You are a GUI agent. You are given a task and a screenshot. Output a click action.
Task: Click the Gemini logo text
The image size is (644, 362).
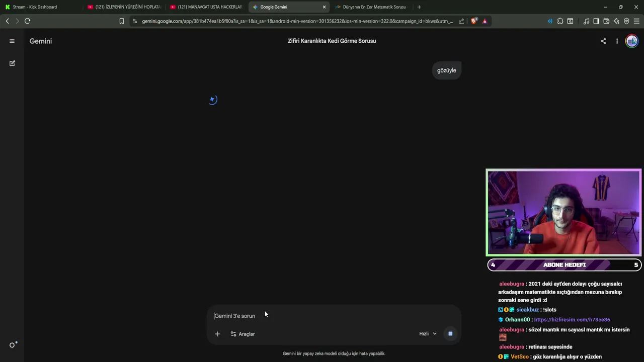[41, 41]
